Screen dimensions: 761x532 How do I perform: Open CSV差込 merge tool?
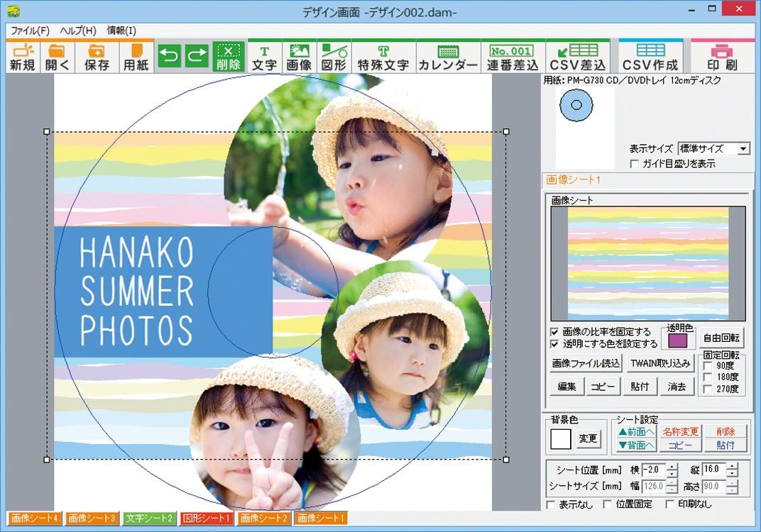[578, 57]
